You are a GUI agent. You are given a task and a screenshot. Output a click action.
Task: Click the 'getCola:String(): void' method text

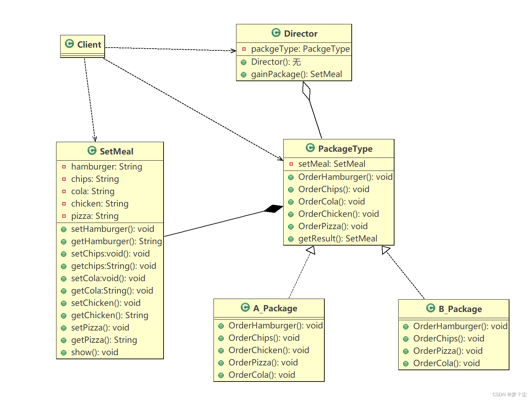(112, 291)
